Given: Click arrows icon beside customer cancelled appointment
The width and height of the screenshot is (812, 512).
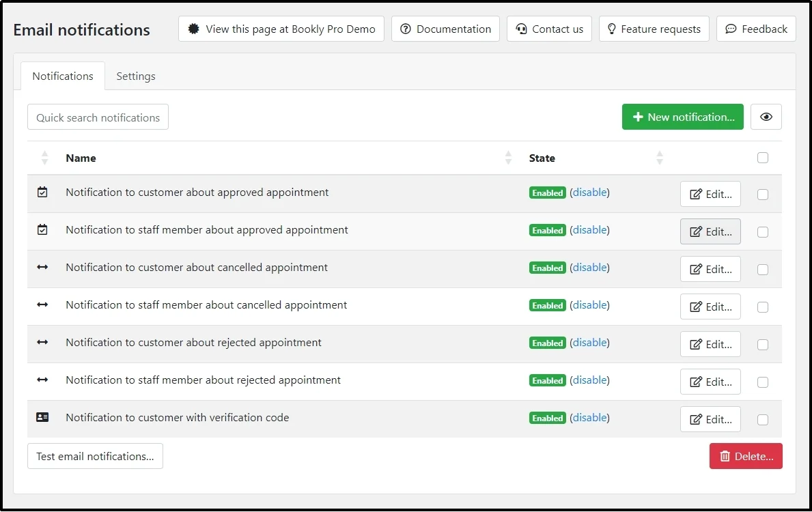Looking at the screenshot, I should point(42,268).
